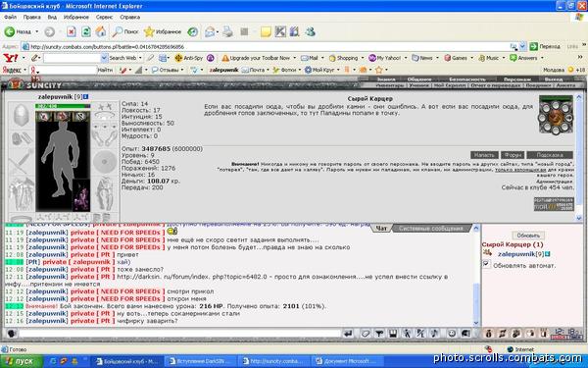Click the filter funnel icon in chat bar
Screen dimensions: 588x368
coord(379,333)
